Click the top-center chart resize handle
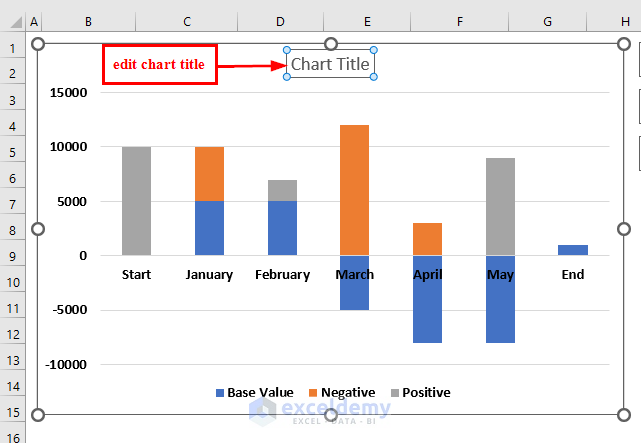The height and width of the screenshot is (443, 641). 331,43
